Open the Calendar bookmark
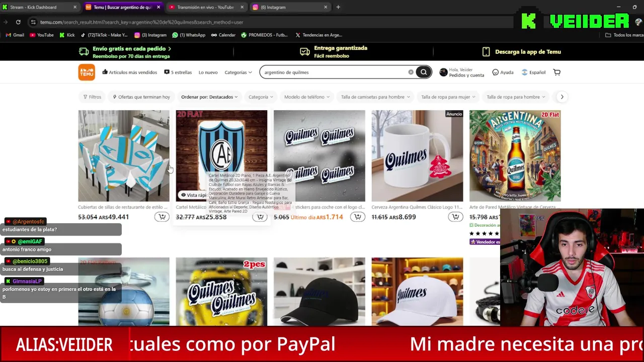 click(223, 35)
